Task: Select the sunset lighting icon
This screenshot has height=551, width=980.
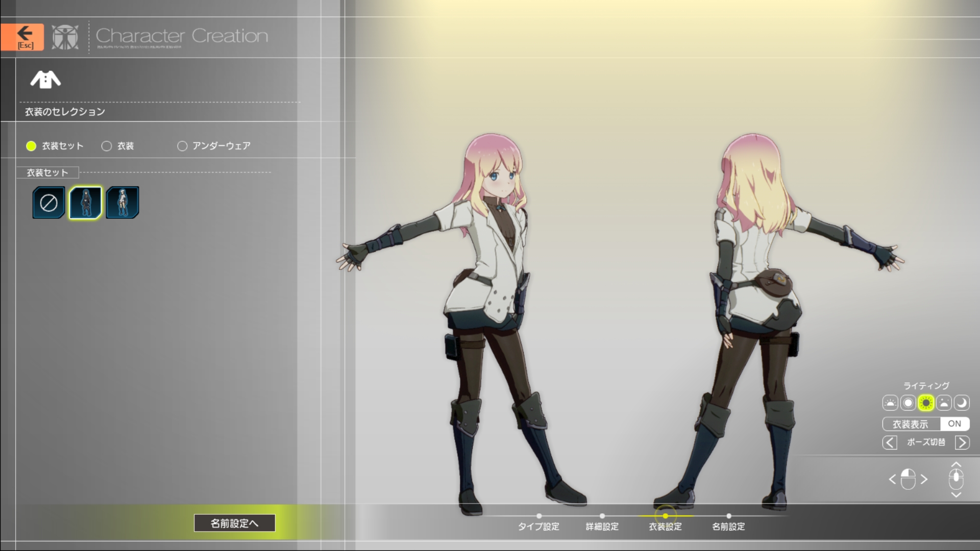Action: pos(944,403)
